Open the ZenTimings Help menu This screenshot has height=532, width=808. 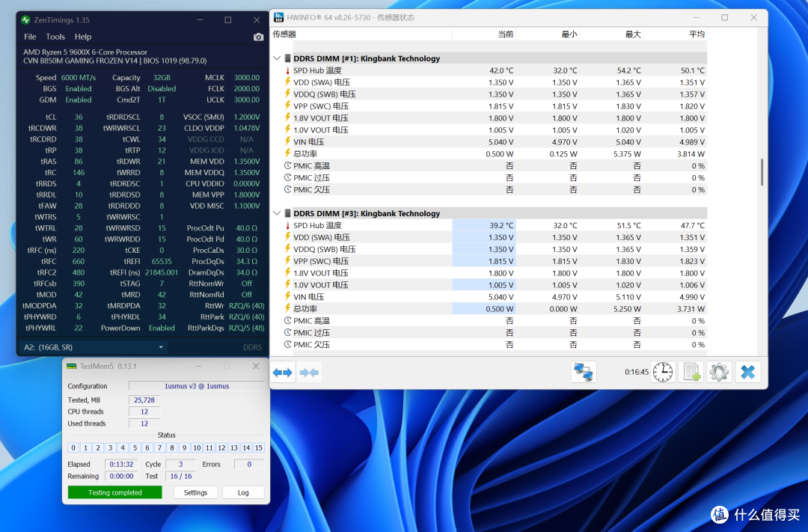point(82,37)
